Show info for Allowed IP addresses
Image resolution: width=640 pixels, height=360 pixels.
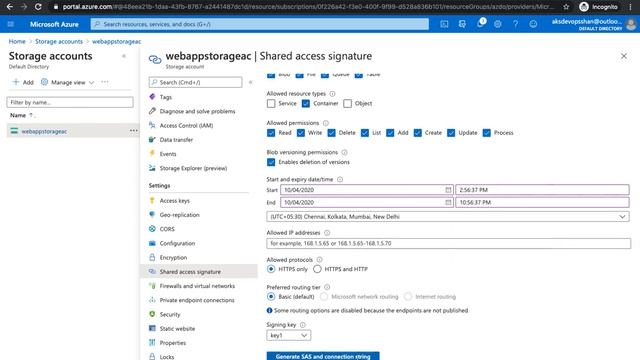click(x=327, y=233)
